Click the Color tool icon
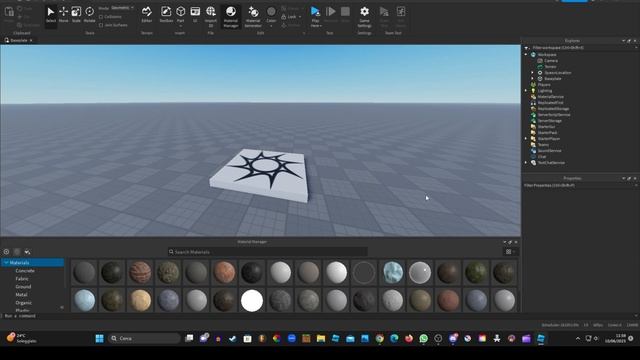640x360 pixels. pyautogui.click(x=271, y=12)
